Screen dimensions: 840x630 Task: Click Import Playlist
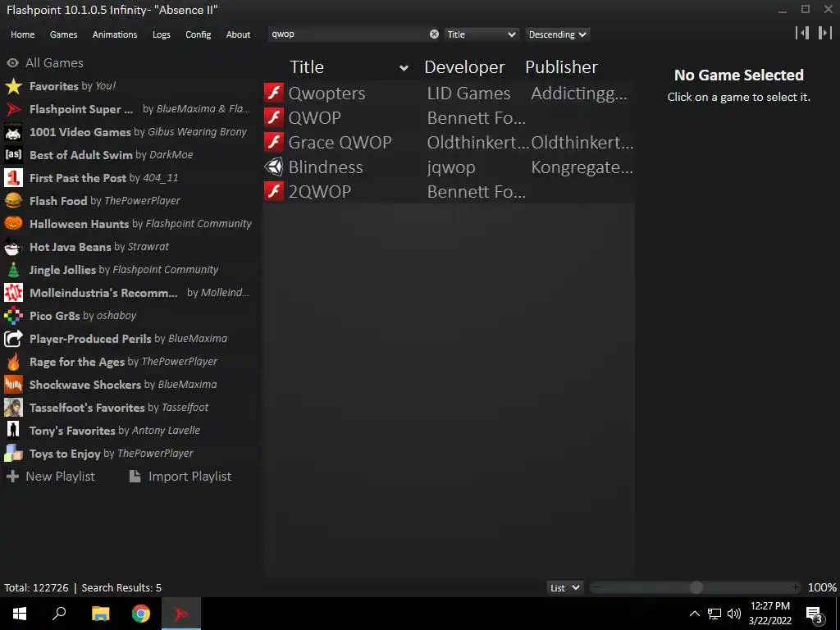180,477
